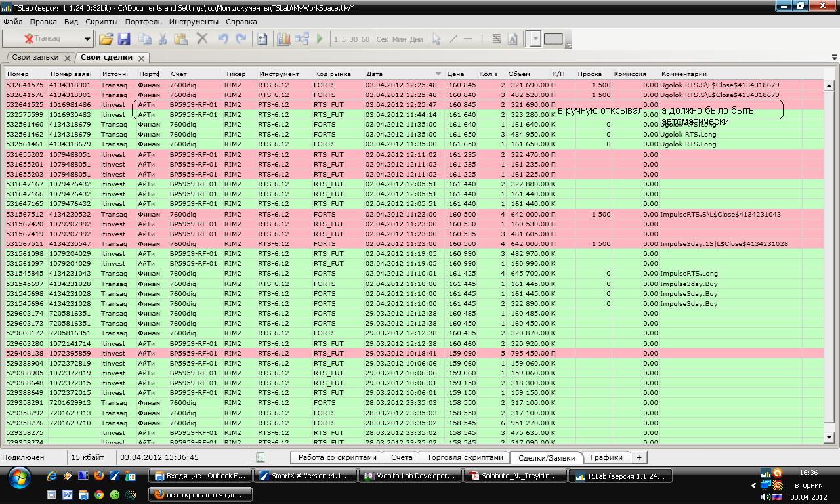
Task: Click the Open folder icon in toolbar
Action: (106, 39)
